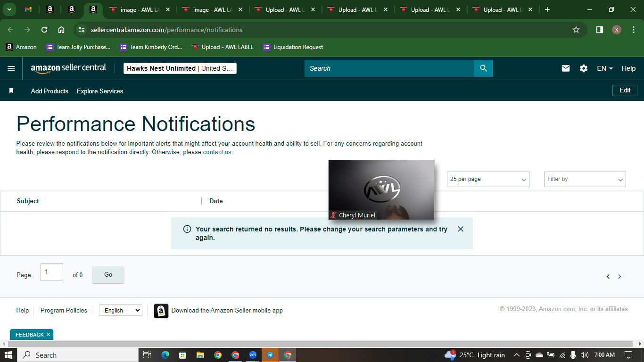Open the Amazon bookmark
Screen dimensions: 644x362
tap(21, 47)
